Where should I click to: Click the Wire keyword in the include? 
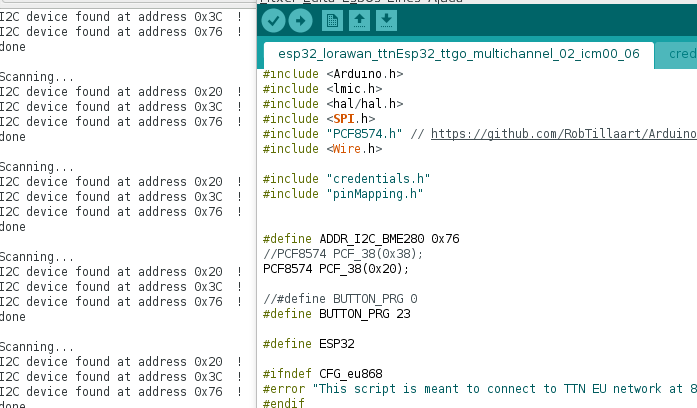click(347, 149)
